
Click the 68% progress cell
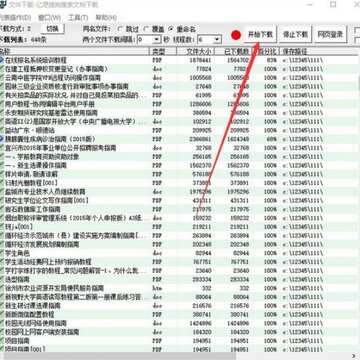[x=271, y=139]
